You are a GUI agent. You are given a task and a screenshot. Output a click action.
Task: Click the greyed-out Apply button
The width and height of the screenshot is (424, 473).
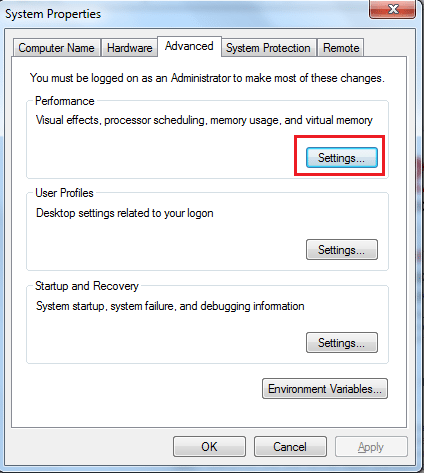click(371, 446)
